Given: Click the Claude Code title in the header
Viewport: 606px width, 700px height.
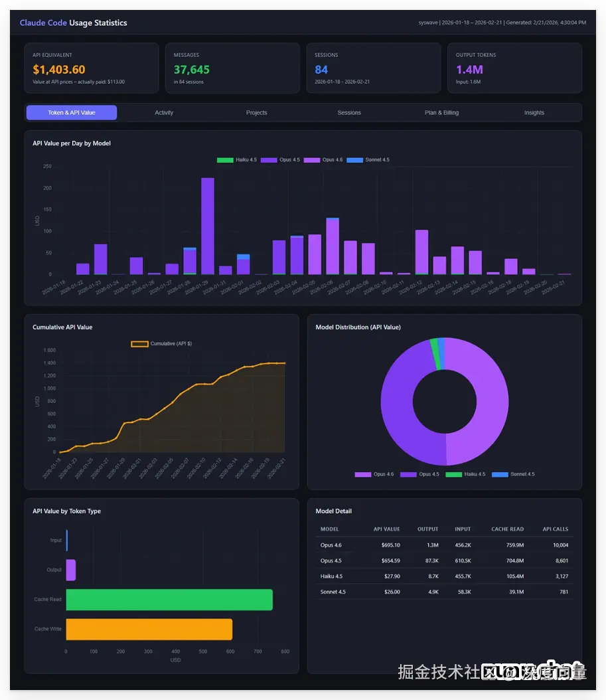Looking at the screenshot, I should point(42,22).
